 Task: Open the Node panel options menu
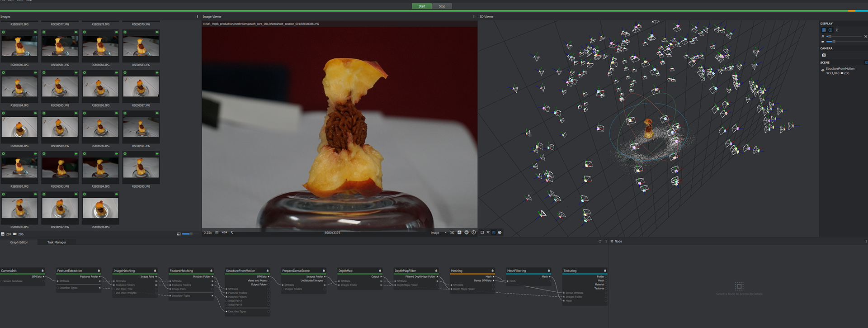[x=866, y=241]
